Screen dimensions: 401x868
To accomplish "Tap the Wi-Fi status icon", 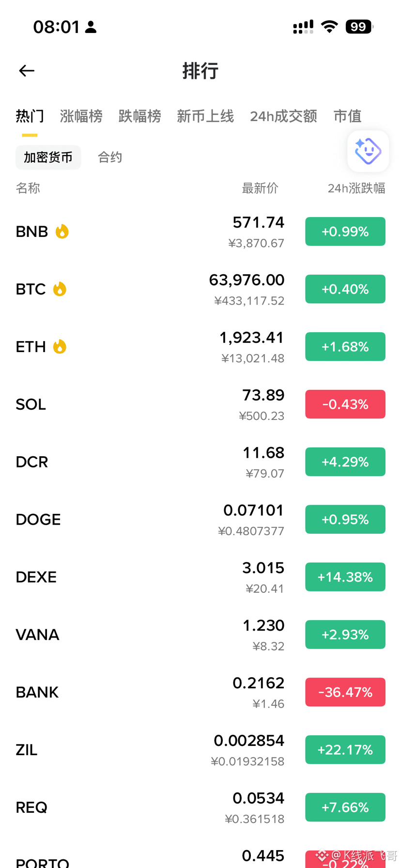I will point(329,27).
